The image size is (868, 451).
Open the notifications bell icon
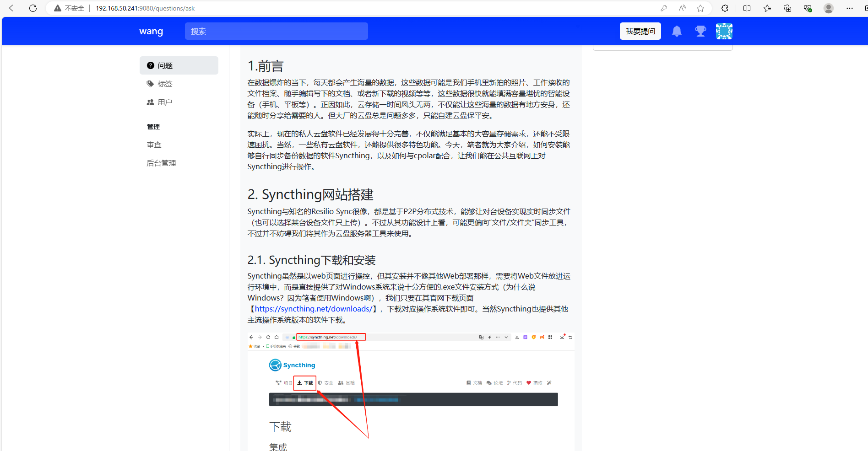pyautogui.click(x=677, y=31)
